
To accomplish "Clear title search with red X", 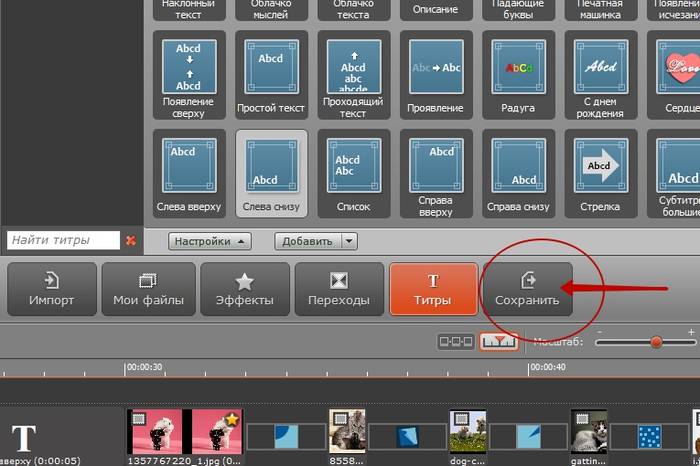I will click(130, 241).
